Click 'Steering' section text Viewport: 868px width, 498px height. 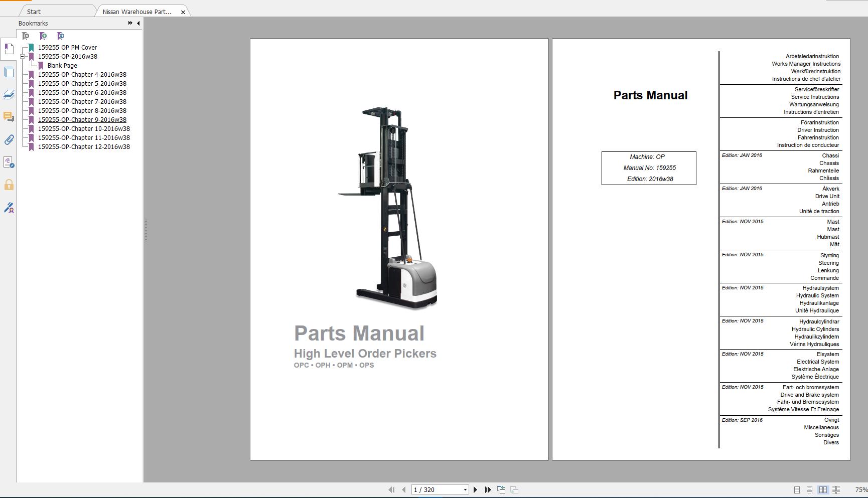click(828, 263)
